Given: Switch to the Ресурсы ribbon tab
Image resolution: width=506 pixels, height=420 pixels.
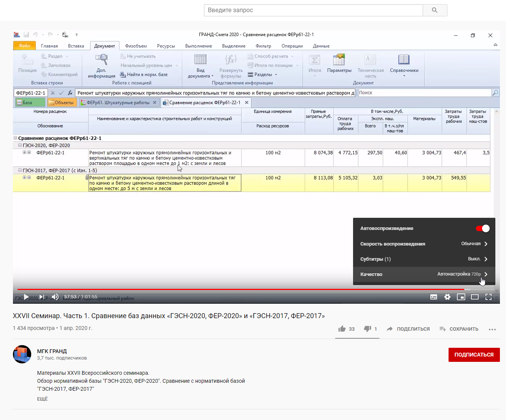Looking at the screenshot, I should pos(166,46).
